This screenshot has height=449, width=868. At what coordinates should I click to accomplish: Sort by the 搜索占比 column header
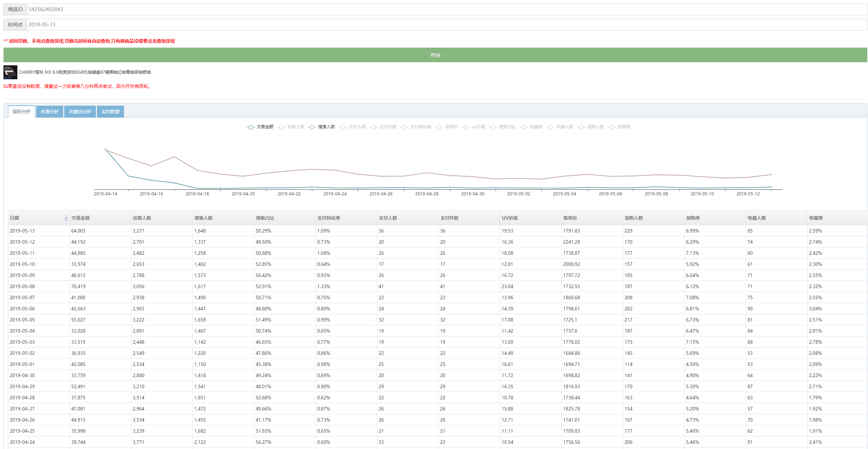pos(284,218)
